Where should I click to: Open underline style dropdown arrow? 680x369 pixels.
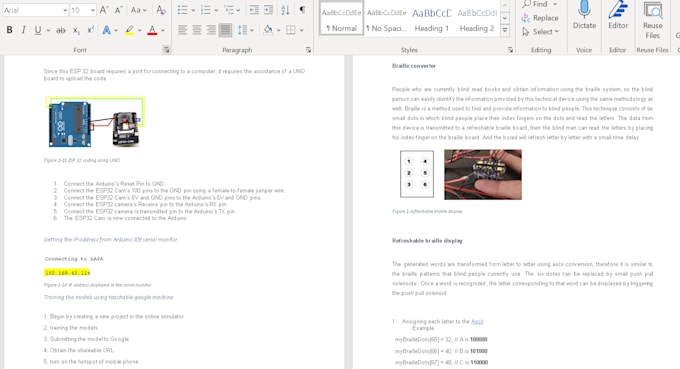[48, 30]
